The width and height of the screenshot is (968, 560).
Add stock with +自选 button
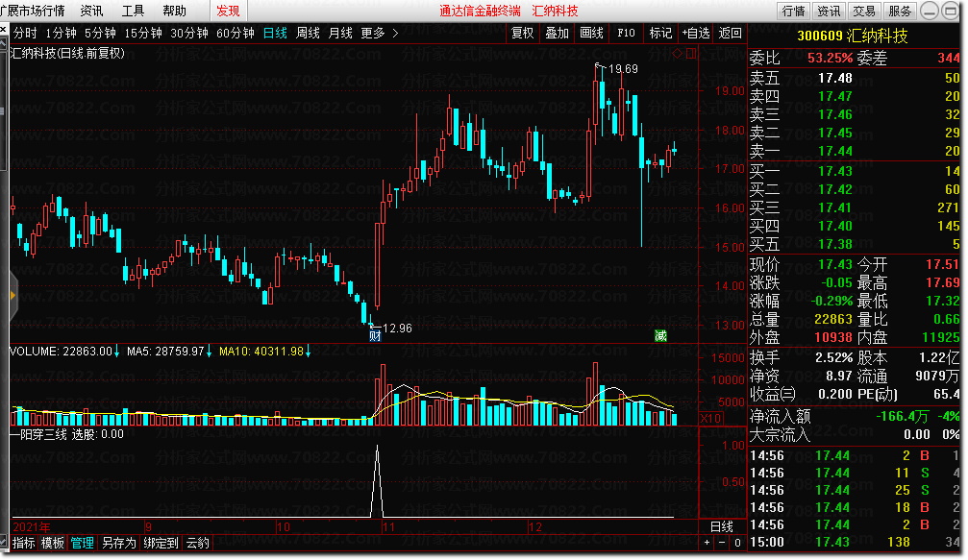696,34
